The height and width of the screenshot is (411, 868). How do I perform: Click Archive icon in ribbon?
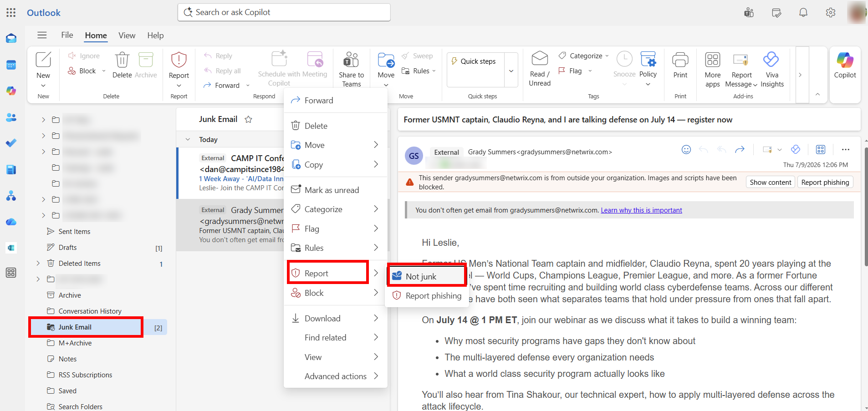(146, 60)
